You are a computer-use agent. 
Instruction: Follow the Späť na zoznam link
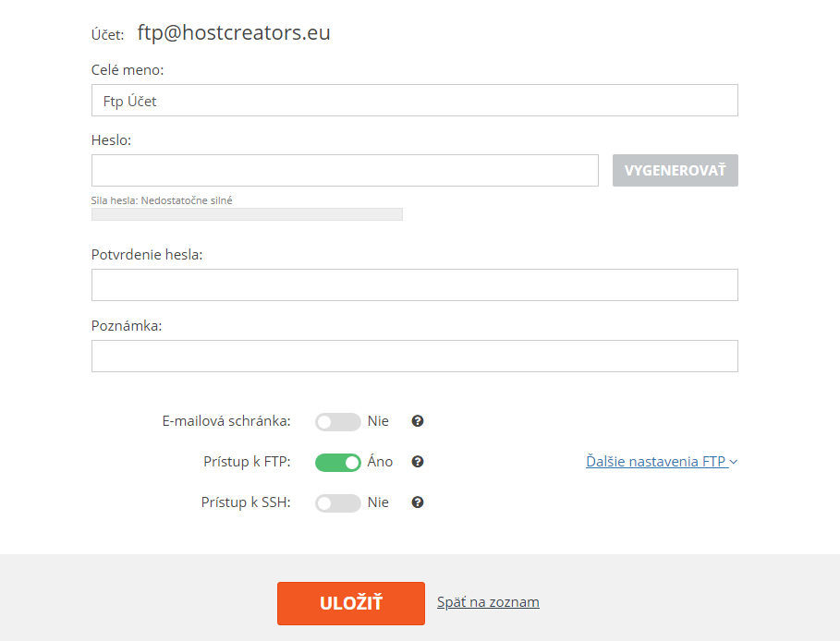[x=488, y=602]
